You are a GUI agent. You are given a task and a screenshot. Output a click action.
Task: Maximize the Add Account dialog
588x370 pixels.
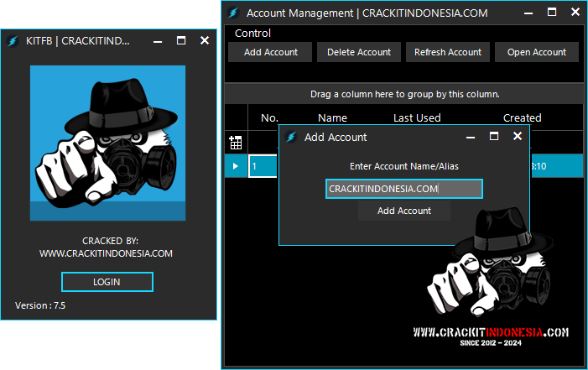tap(494, 136)
